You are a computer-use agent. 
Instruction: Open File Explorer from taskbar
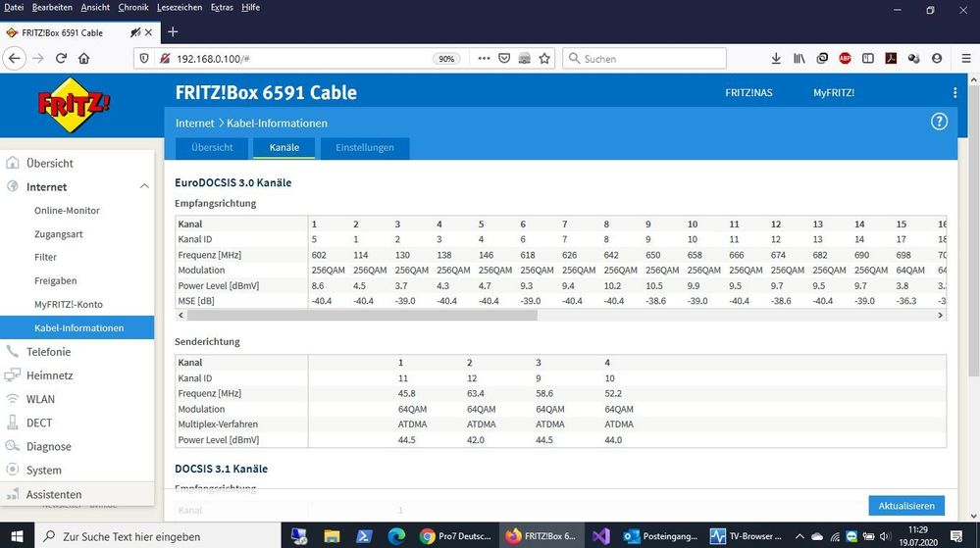coord(332,536)
